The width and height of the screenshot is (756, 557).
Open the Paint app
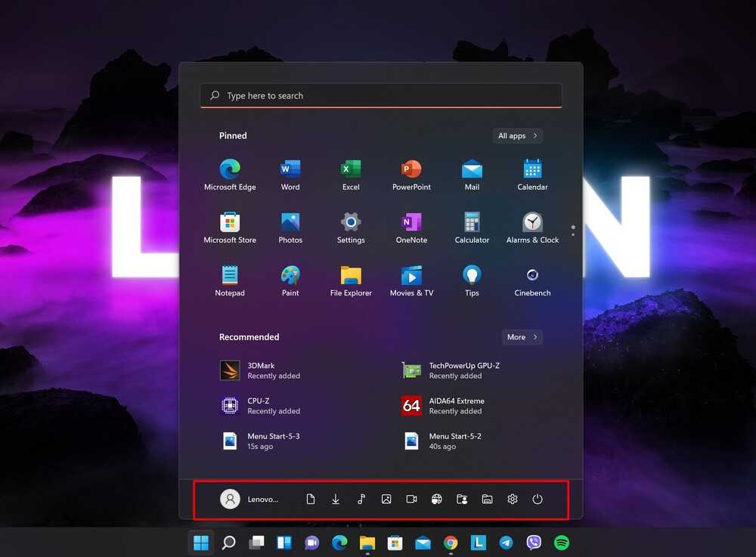(290, 280)
